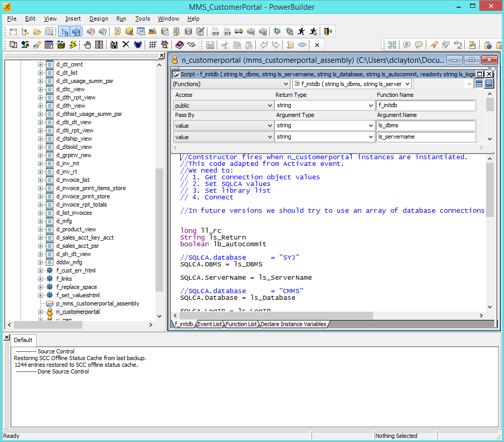The image size is (504, 442).
Task: Open the Browser icon with magnifier
Action: click(129, 31)
